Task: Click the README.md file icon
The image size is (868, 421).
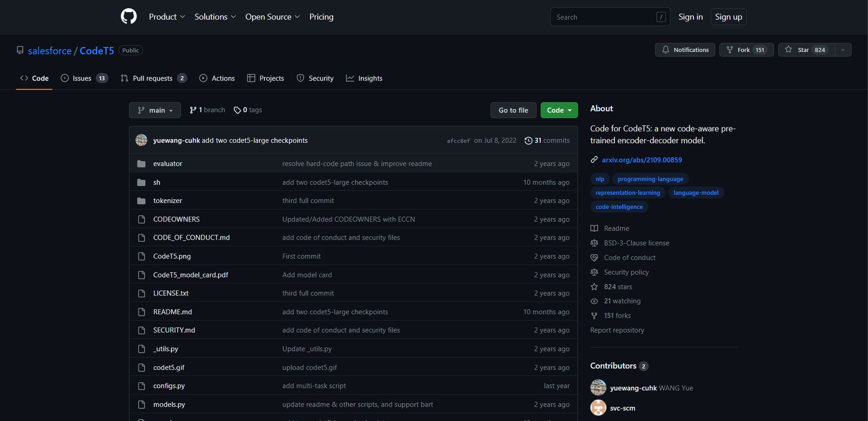Action: pos(142,312)
